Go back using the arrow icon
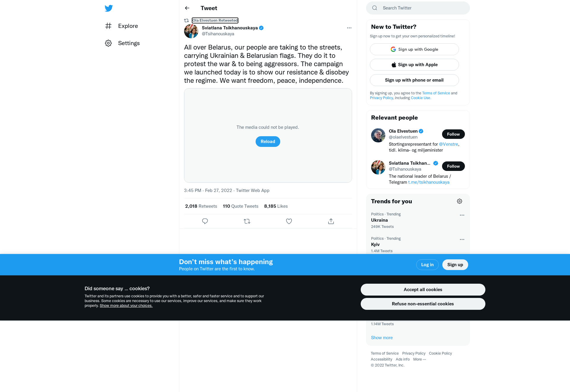Screen dimensions: 570x392 click(x=187, y=8)
